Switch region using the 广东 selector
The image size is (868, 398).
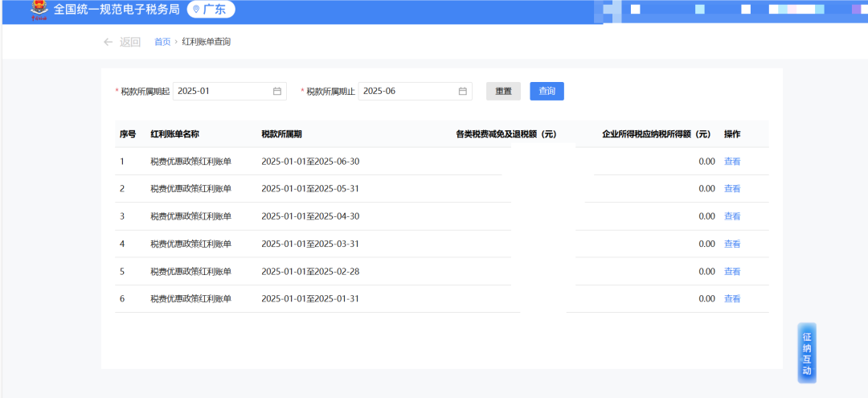[x=212, y=10]
